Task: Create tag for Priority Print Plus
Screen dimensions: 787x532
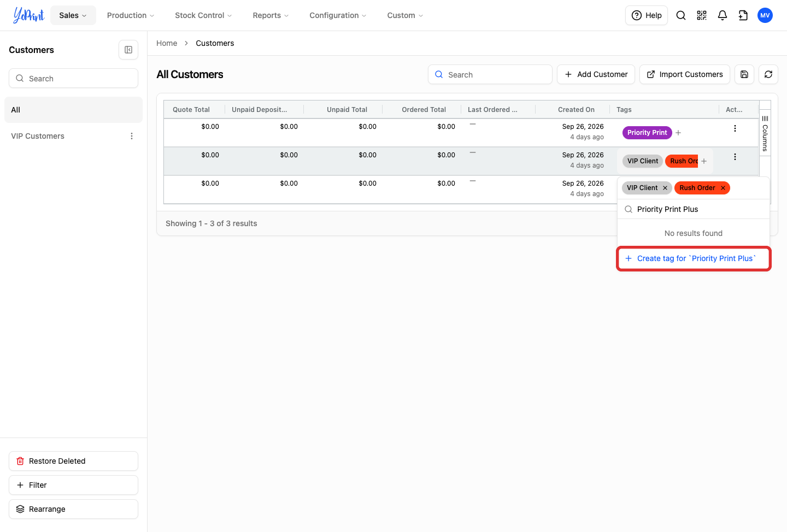Action: coord(694,258)
